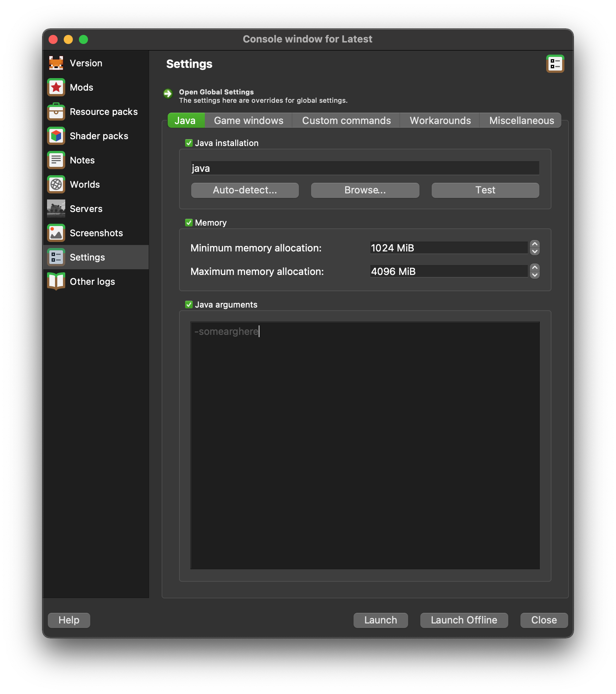The image size is (616, 694).
Task: Decrease maximum memory allocation with the stepper
Action: click(x=534, y=274)
